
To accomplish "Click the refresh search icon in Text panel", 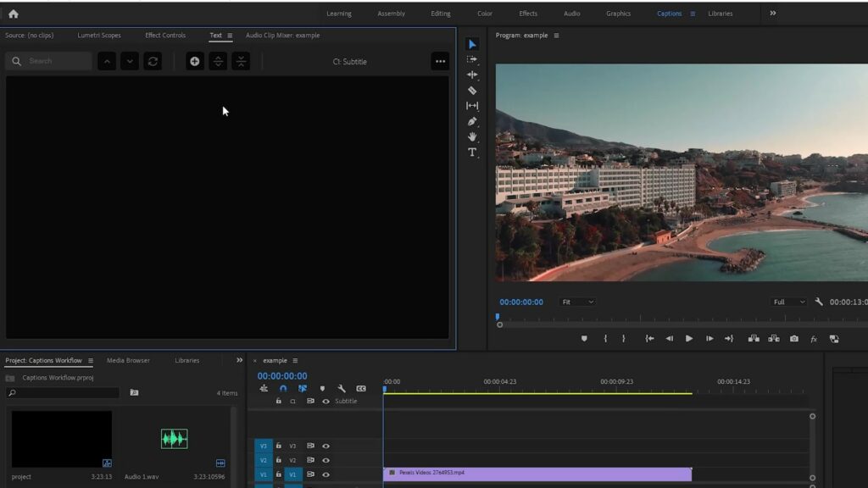I will [153, 61].
